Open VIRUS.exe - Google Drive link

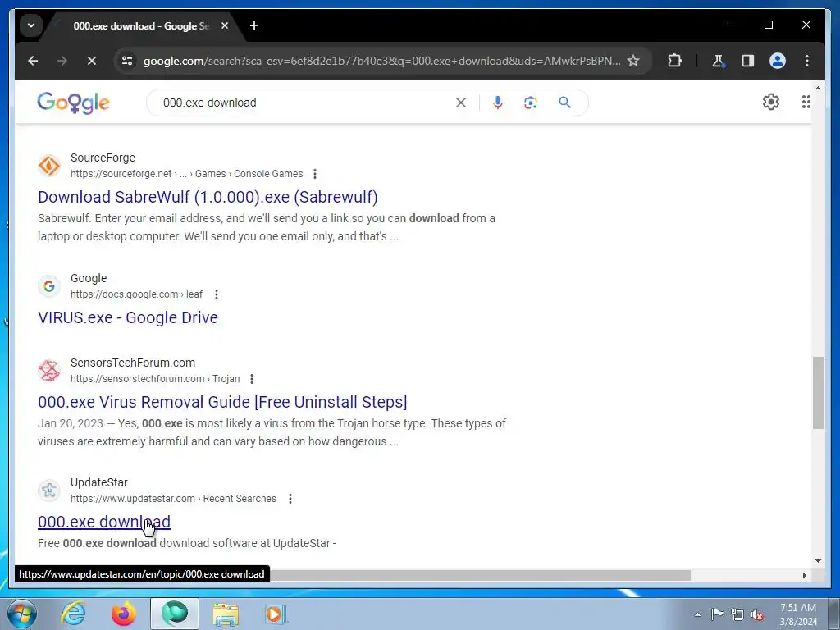(128, 317)
